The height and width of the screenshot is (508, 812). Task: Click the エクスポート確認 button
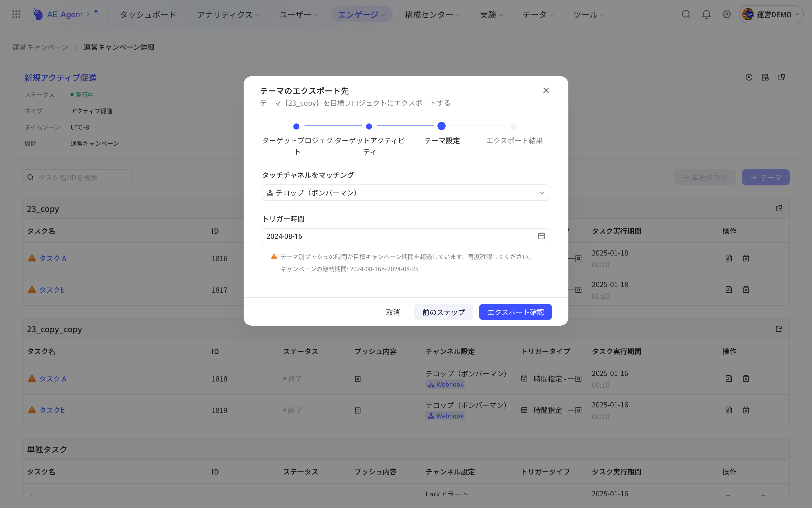(x=515, y=312)
